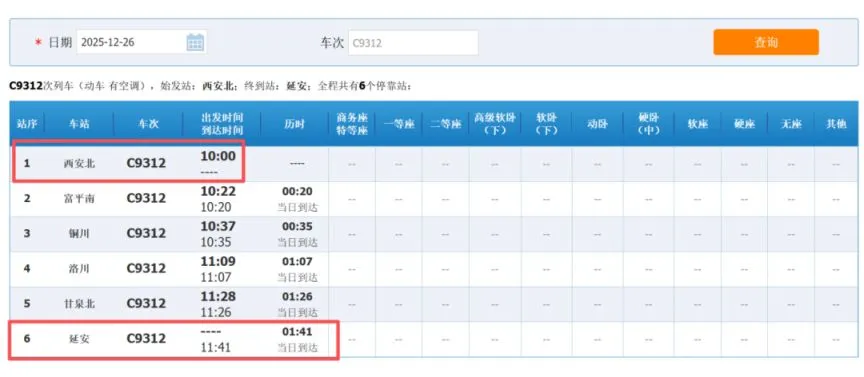Select the 二等座 column header

(445, 124)
